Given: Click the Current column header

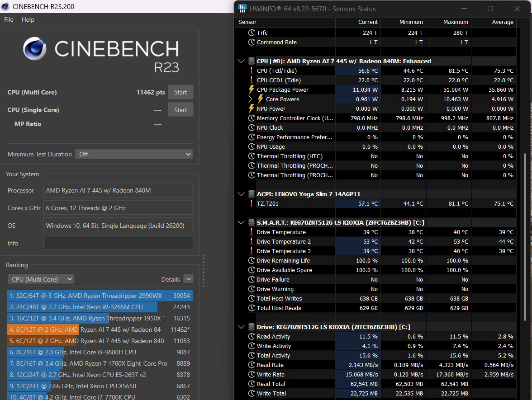Looking at the screenshot, I should (358, 22).
